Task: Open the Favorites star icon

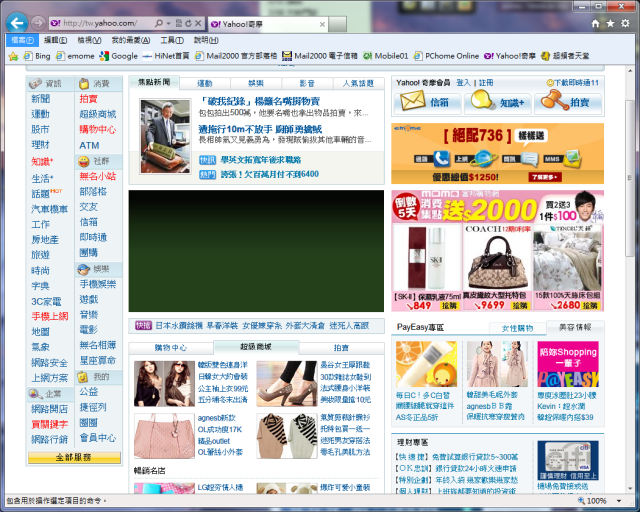Action: 610,24
